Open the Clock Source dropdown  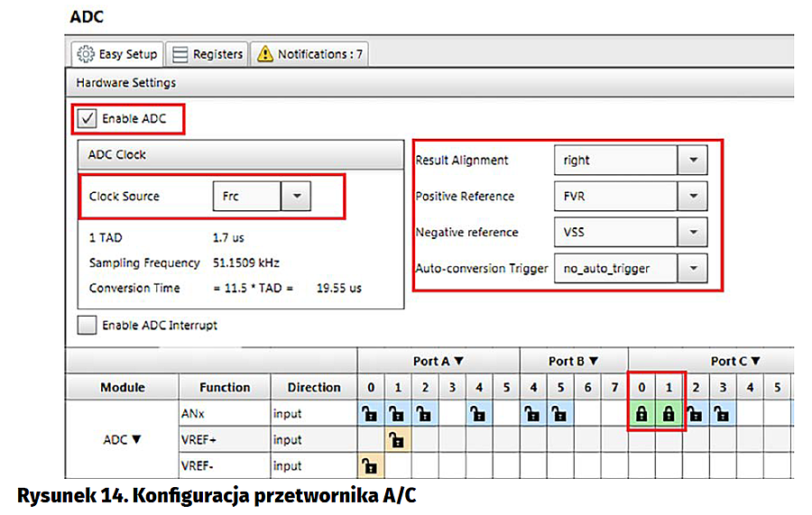297,196
